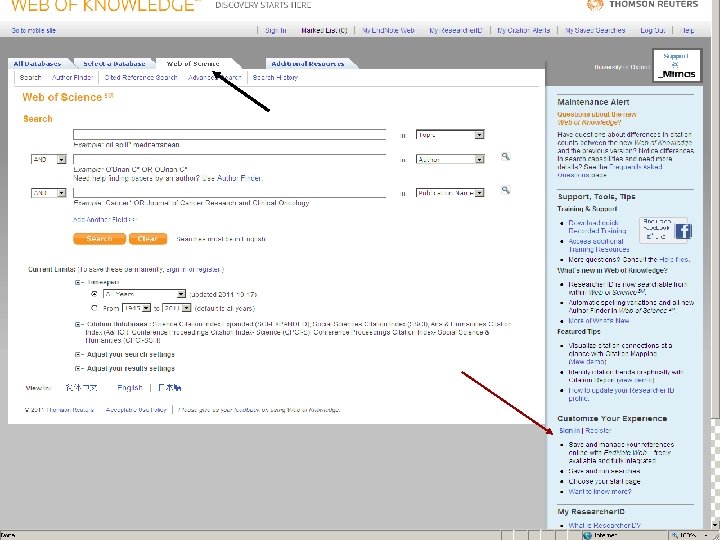Open the Download quick Recorded Training link
This screenshot has height=540, width=720.
(597, 226)
